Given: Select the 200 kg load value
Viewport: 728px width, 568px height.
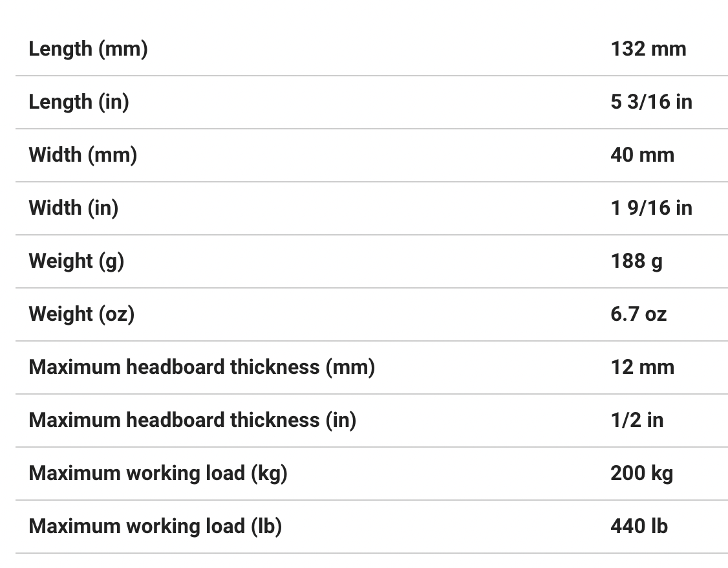Looking at the screenshot, I should tap(641, 474).
